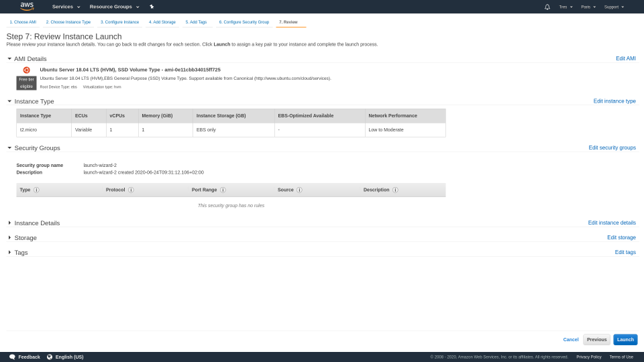This screenshot has width=644, height=362.
Task: Click the Feedback button in footer
Action: coord(29,357)
